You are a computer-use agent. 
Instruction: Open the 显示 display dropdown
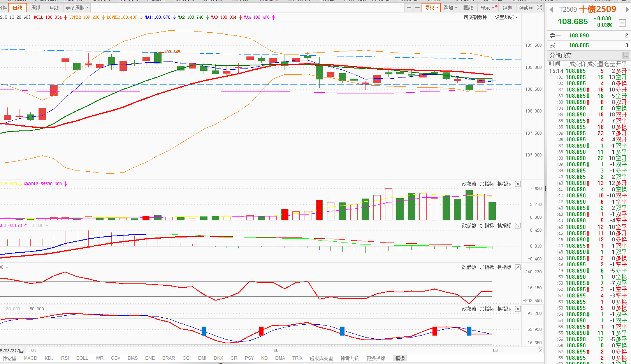click(x=488, y=8)
